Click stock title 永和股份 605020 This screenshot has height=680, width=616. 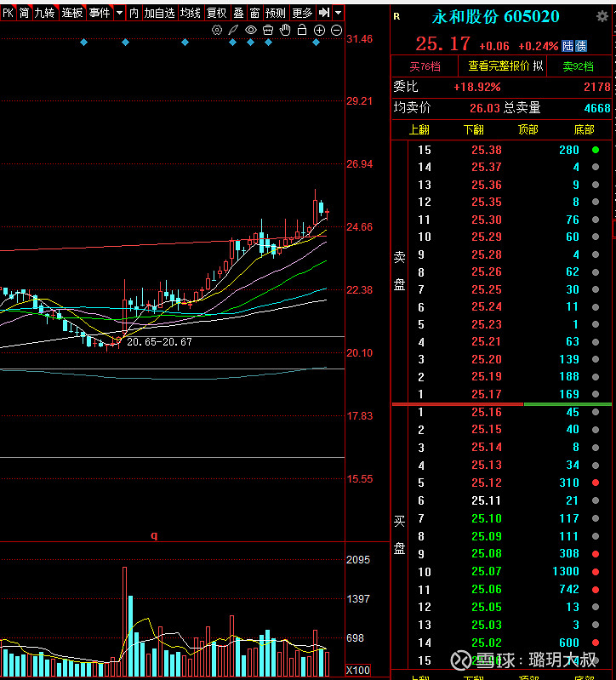point(495,17)
